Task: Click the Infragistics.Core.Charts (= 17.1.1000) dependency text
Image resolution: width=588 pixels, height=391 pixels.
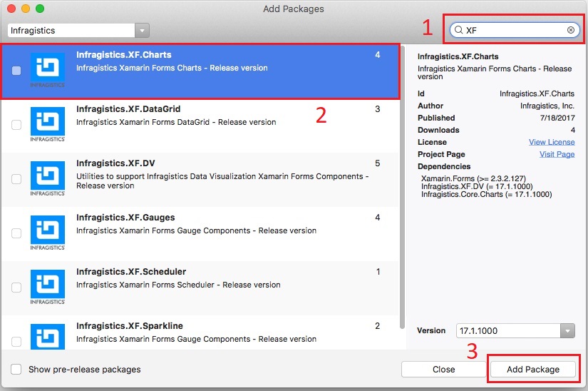Action: [486, 194]
